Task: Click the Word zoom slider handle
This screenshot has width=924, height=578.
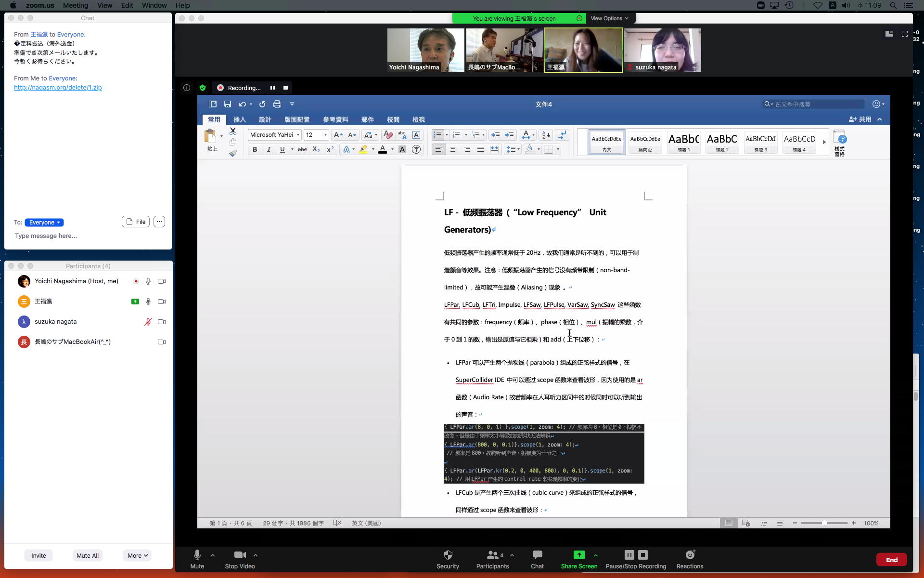Action: [x=824, y=523]
